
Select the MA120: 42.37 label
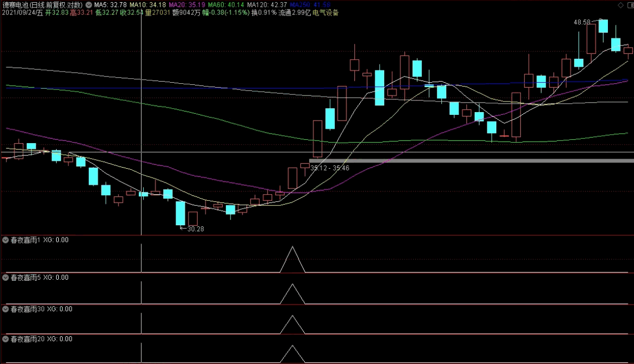[x=267, y=5]
